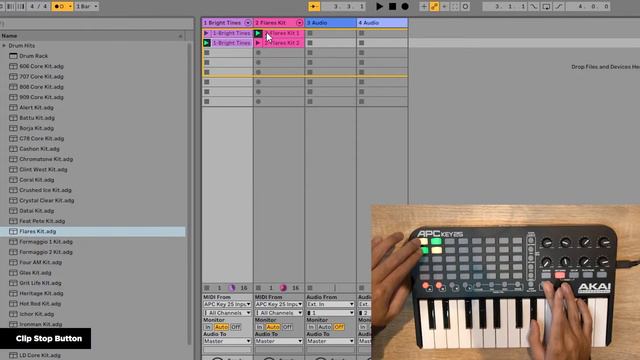Stop all clips on track 3 Audio
Viewport: 640px width, 360px height.
(x=310, y=288)
